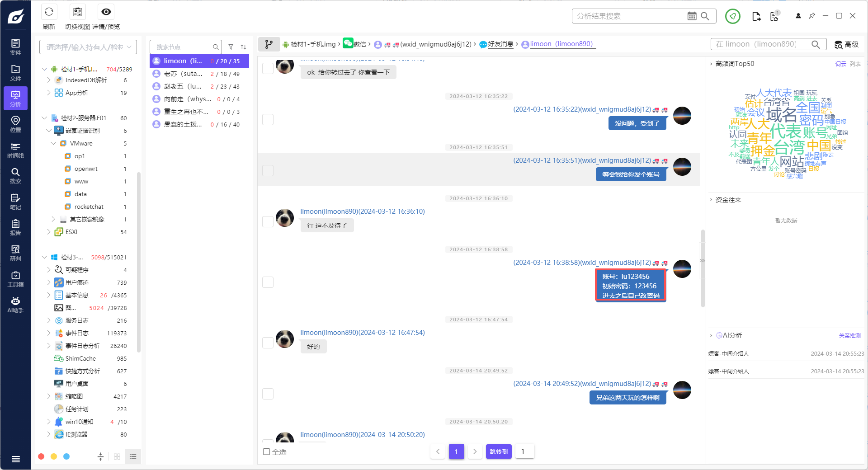868x470 pixels.
Task: Click the green circular status icon
Action: click(x=732, y=16)
